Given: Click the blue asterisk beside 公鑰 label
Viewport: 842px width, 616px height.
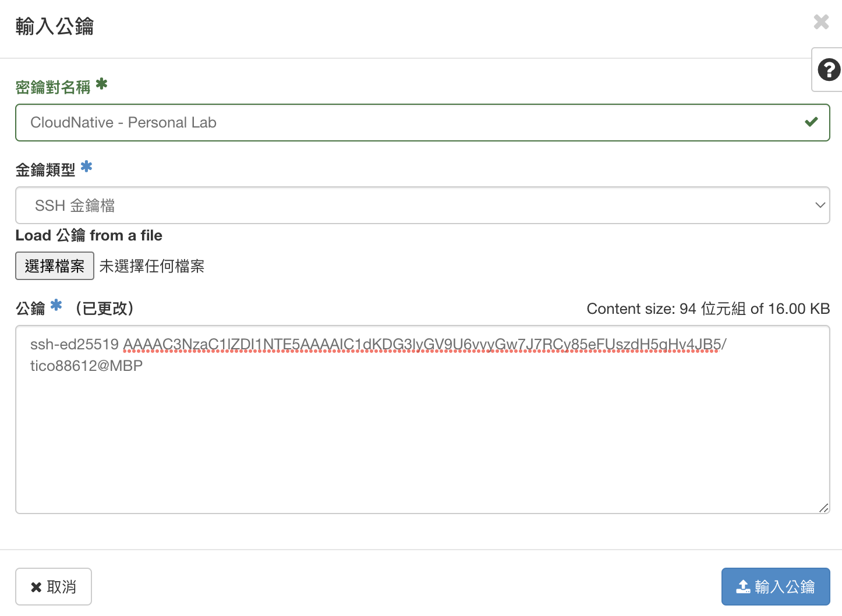Looking at the screenshot, I should coord(56,305).
